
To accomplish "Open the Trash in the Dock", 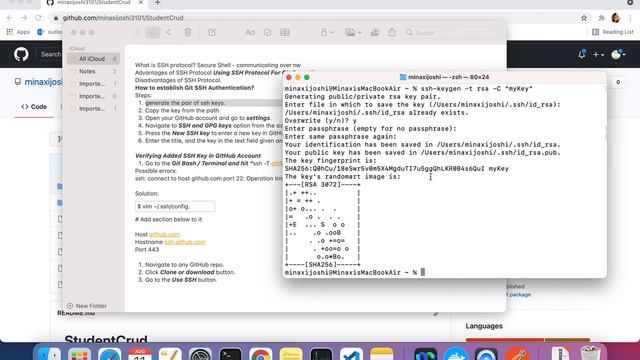I will 590,353.
